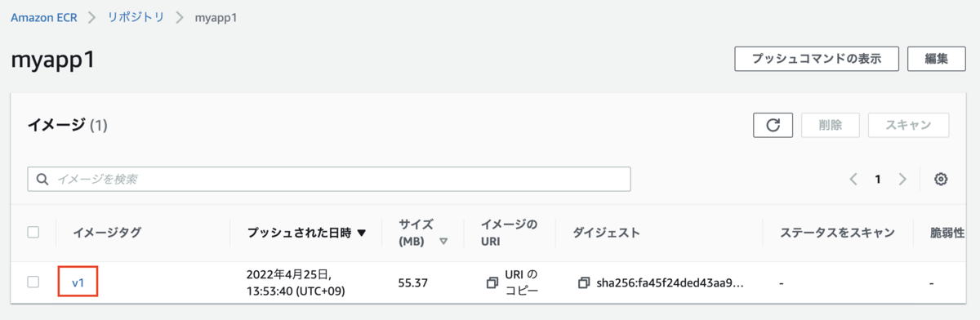980x320 pixels.
Task: Click the refresh images icon button
Action: tap(773, 125)
